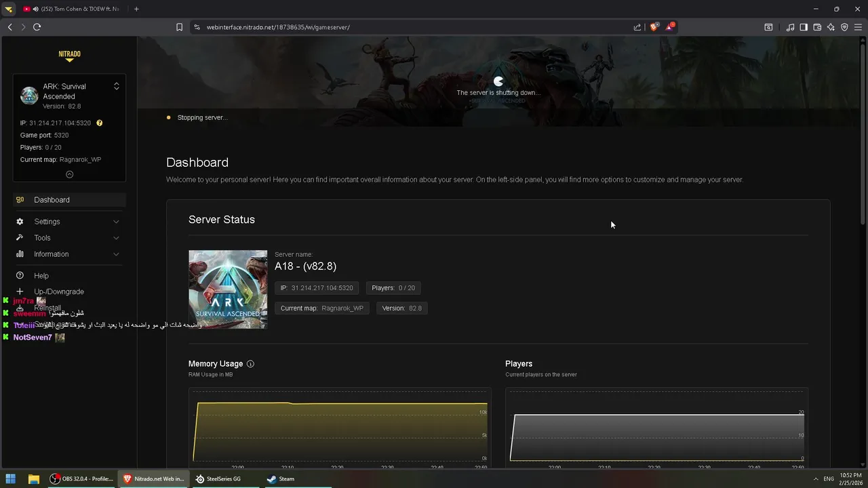The height and width of the screenshot is (488, 868).
Task: Reload the Nitrado web interface page
Action: click(37, 27)
